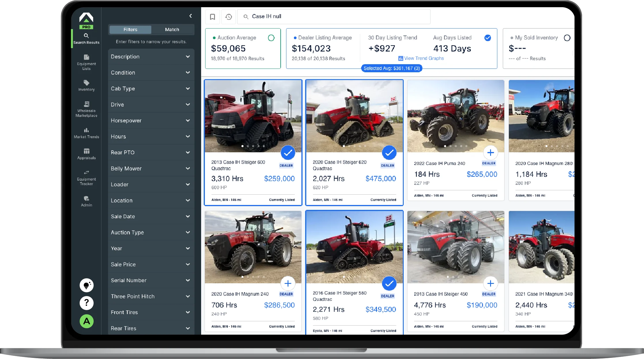The height and width of the screenshot is (359, 644).
Task: Open Equipment Tracker
Action: [x=86, y=178]
